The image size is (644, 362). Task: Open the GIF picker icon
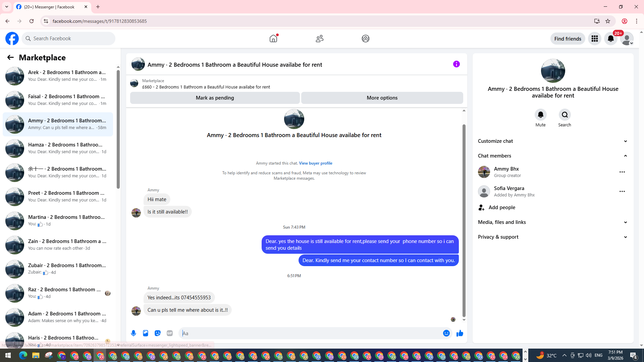[x=170, y=333]
